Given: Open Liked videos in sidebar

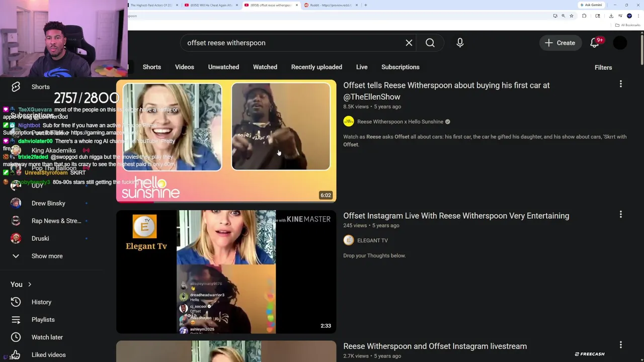Looking at the screenshot, I should (x=48, y=355).
